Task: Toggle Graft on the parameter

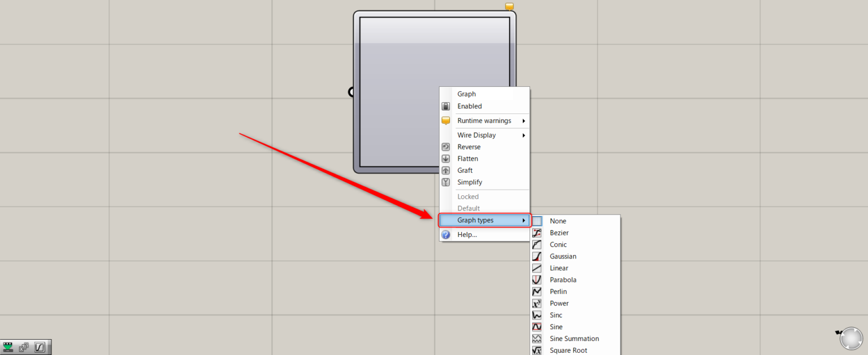Action: pos(465,170)
